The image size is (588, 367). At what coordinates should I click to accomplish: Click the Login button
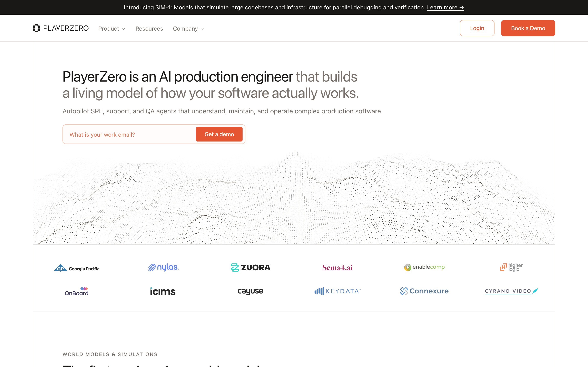pyautogui.click(x=477, y=28)
